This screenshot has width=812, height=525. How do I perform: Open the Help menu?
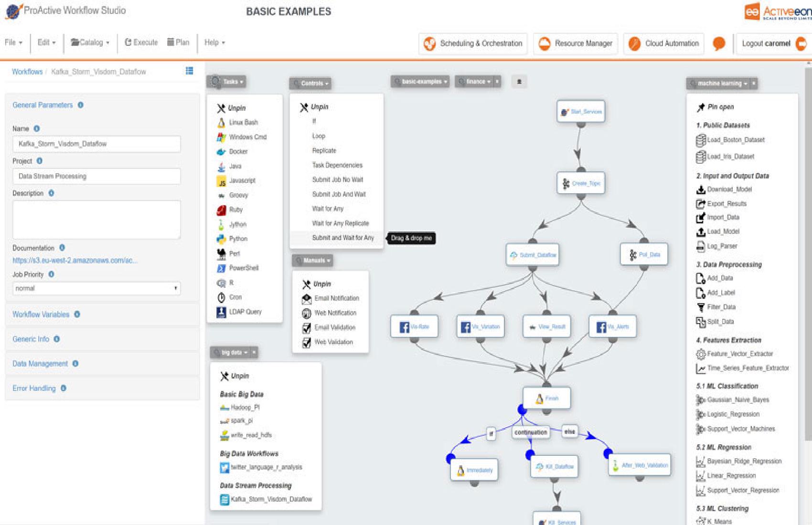[214, 42]
